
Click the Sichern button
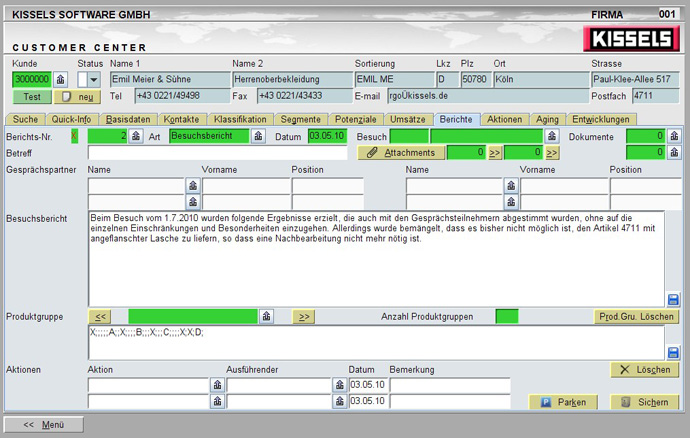pyautogui.click(x=645, y=402)
